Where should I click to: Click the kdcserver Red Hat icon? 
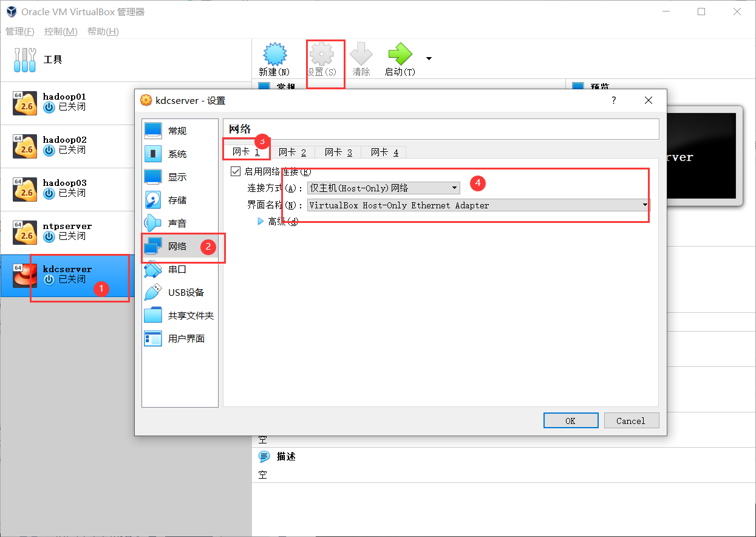point(26,276)
